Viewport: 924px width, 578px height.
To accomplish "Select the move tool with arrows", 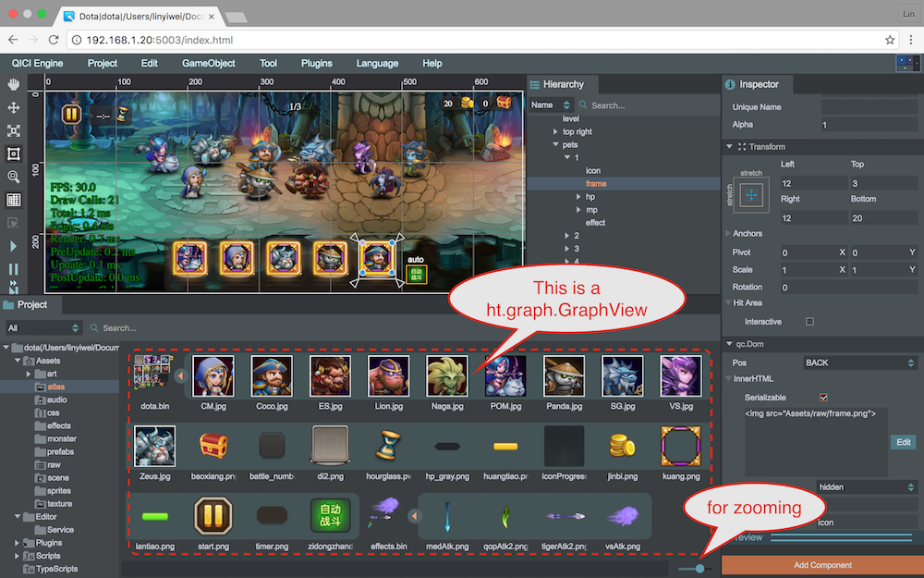I will 13,108.
